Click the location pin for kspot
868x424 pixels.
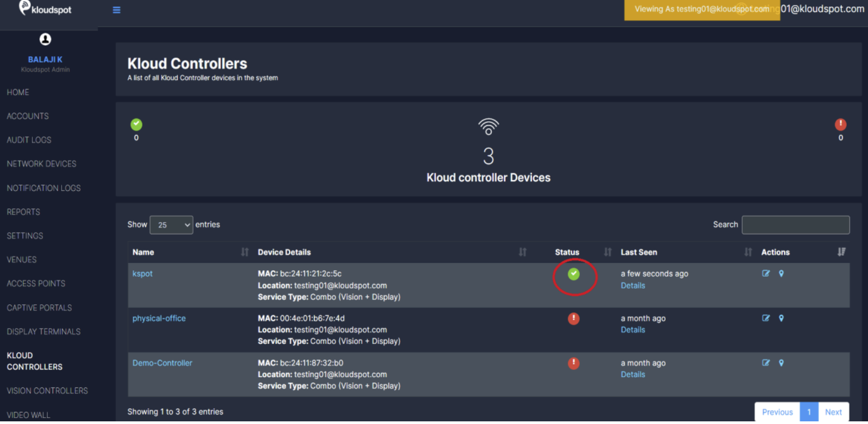[781, 273]
